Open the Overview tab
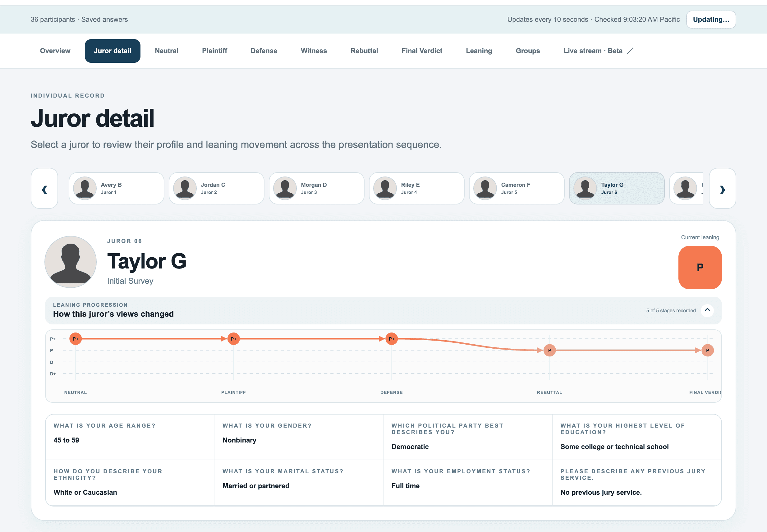Image resolution: width=767 pixels, height=532 pixels. tap(55, 51)
